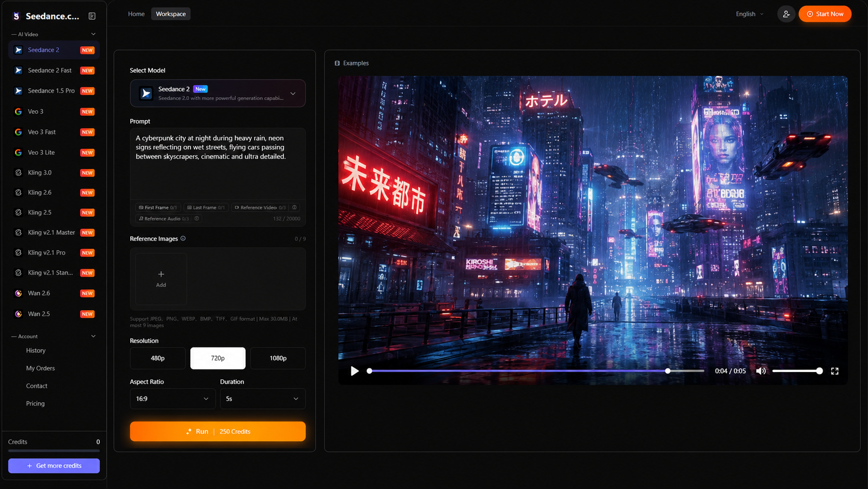
Task: Click the Reference Audio info icon
Action: click(197, 219)
